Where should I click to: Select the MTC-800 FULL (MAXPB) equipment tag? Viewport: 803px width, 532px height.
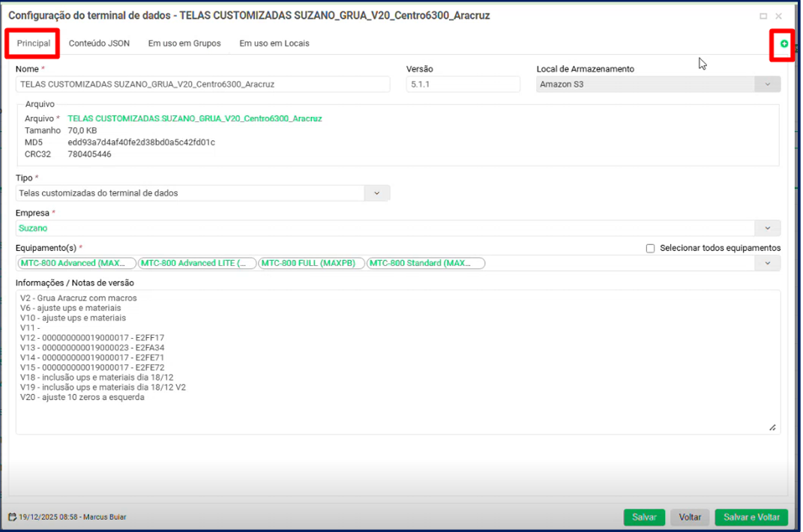pos(311,264)
